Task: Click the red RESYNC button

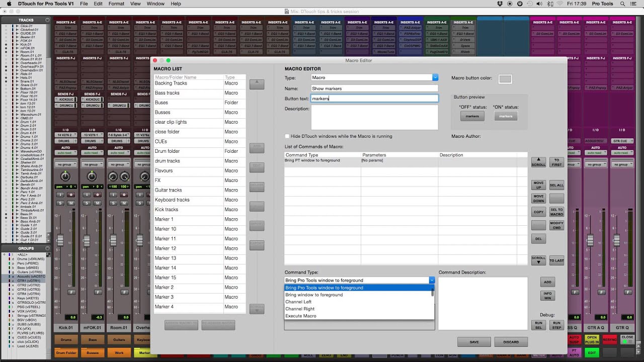Action: click(609, 340)
